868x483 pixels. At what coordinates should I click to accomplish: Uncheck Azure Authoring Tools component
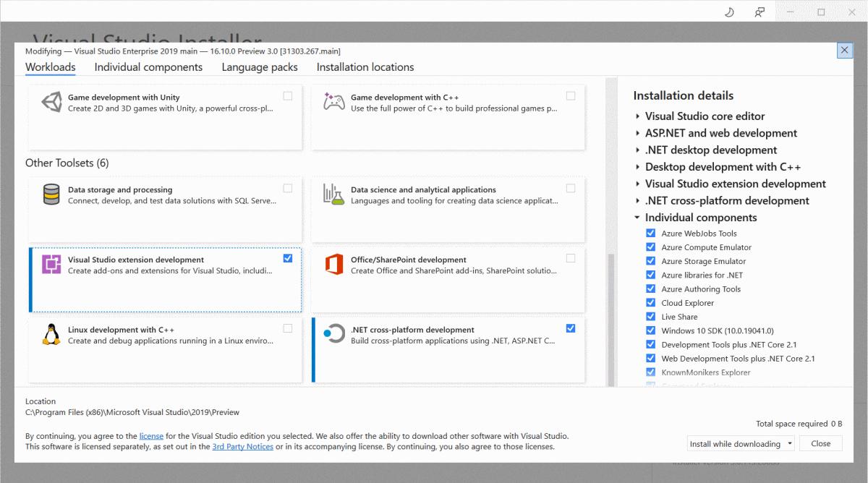(x=650, y=288)
